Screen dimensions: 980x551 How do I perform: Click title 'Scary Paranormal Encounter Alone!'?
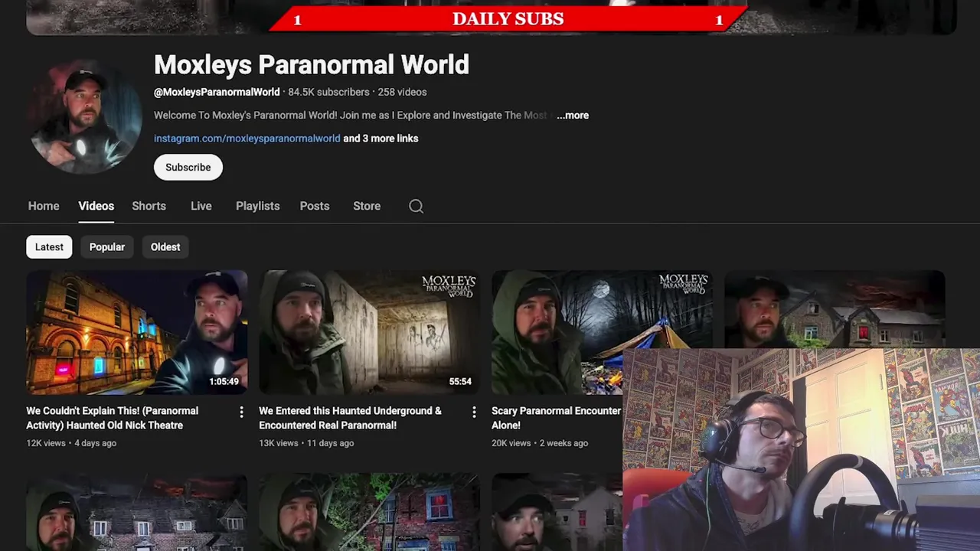[556, 418]
